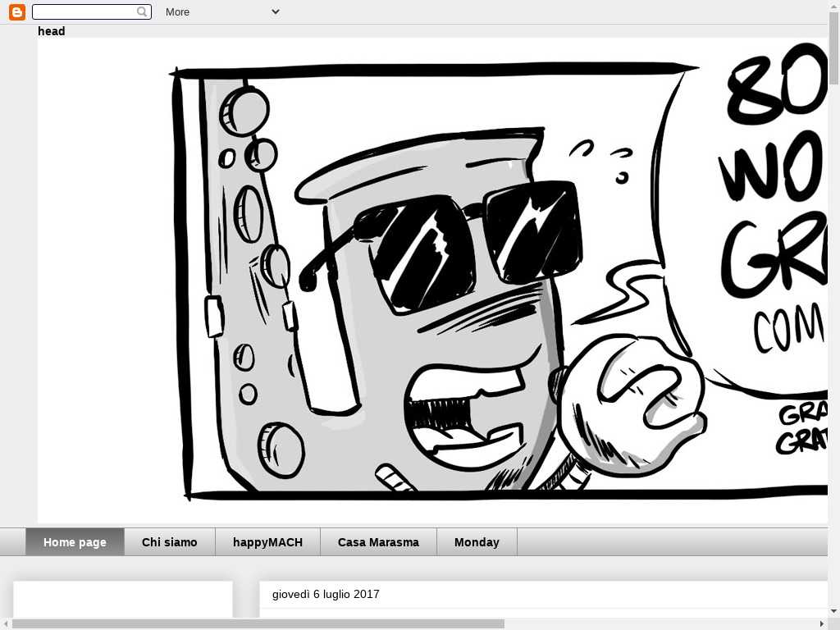This screenshot has width=840, height=630.
Task: Focus the Blogger navbar search field
Action: click(x=84, y=11)
